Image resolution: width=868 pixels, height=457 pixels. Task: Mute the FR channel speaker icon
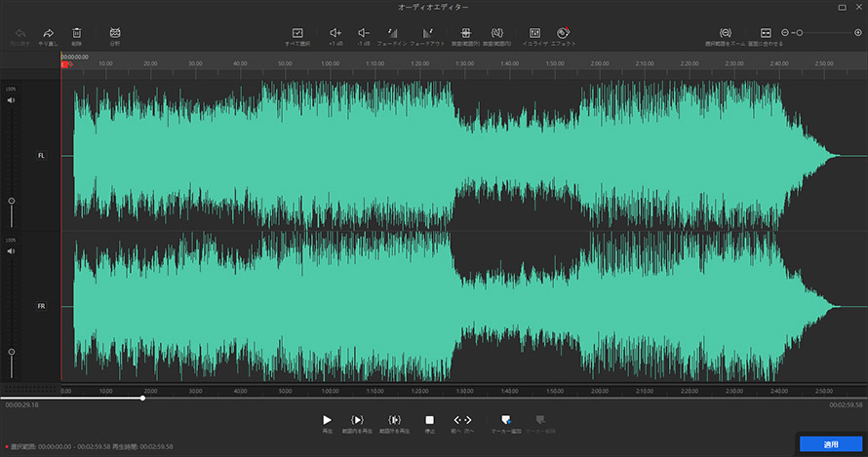tap(11, 251)
